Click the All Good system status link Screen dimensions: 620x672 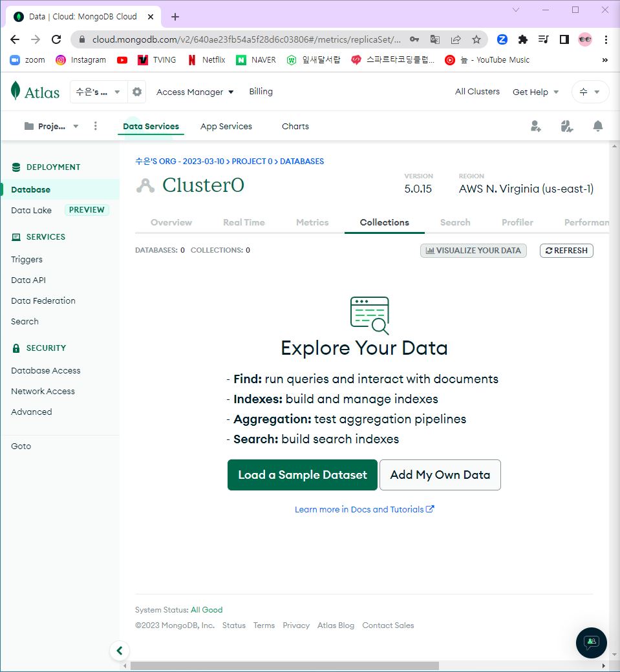point(207,610)
